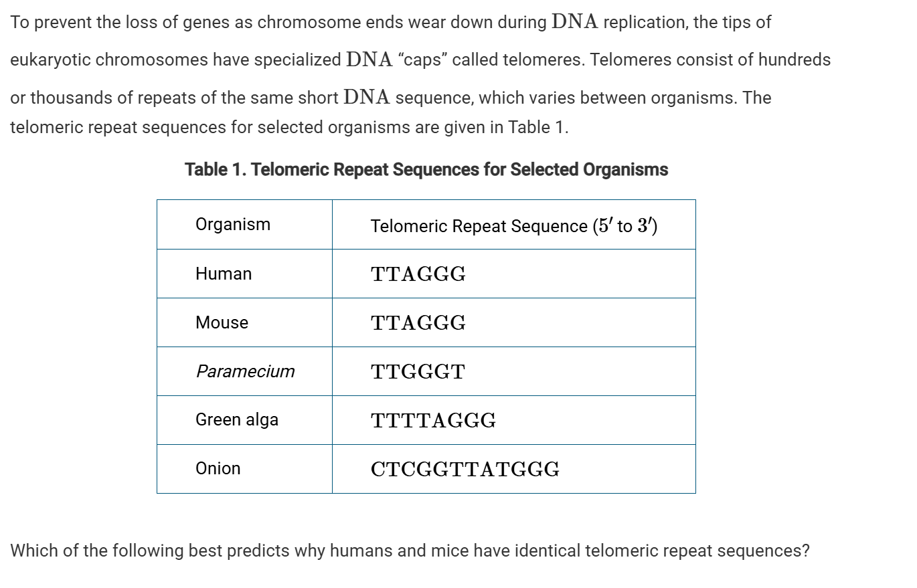Click the TTAGGG sequence in Human row

418,274
